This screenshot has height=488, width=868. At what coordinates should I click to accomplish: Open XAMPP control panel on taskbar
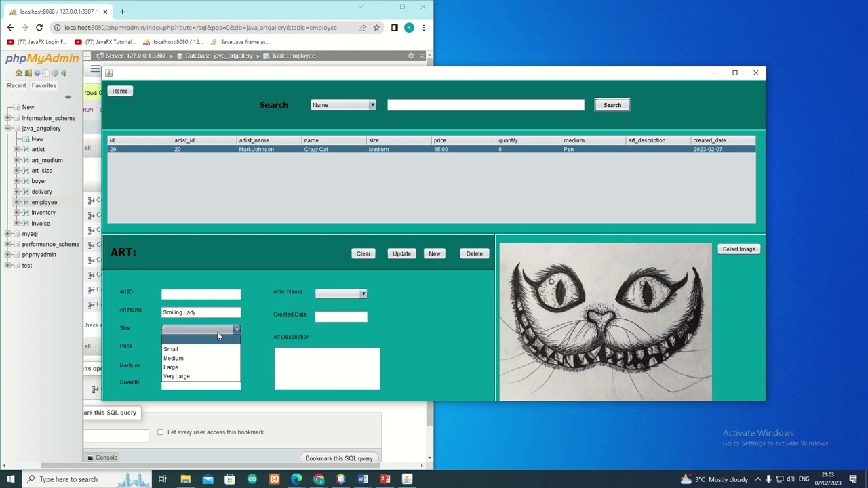click(x=274, y=479)
